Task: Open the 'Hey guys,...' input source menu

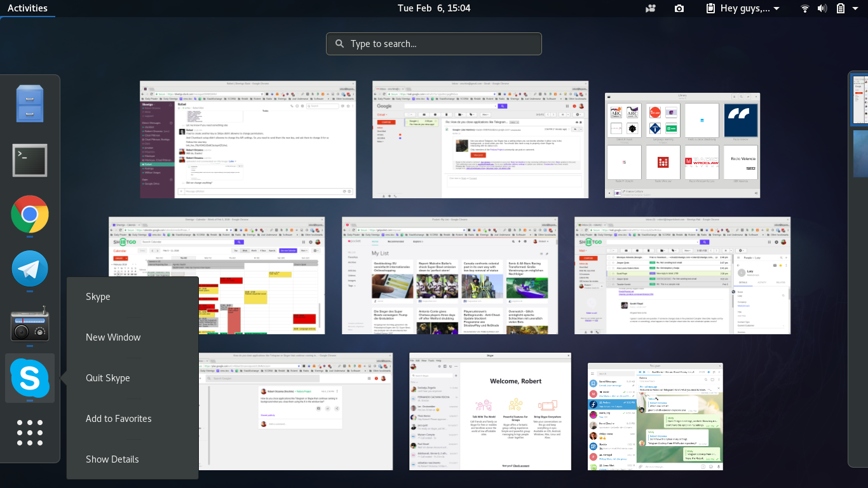Action: (x=742, y=8)
